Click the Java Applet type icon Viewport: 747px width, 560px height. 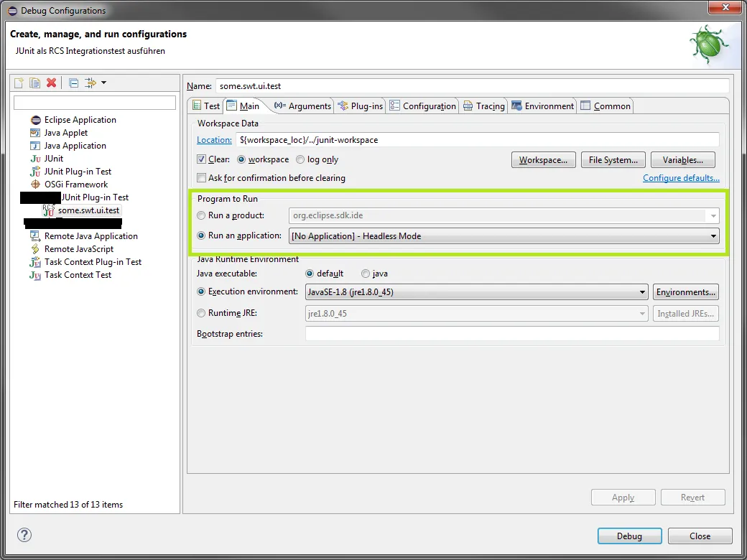pos(35,133)
